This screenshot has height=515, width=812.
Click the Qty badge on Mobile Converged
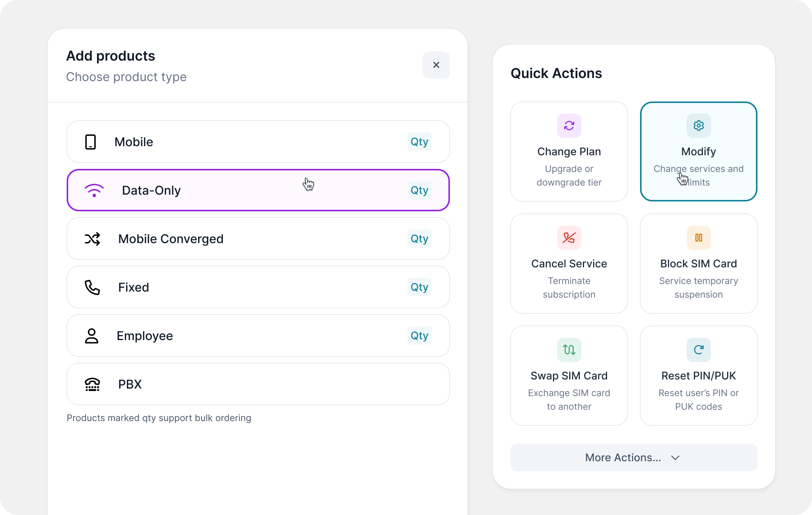click(x=419, y=239)
